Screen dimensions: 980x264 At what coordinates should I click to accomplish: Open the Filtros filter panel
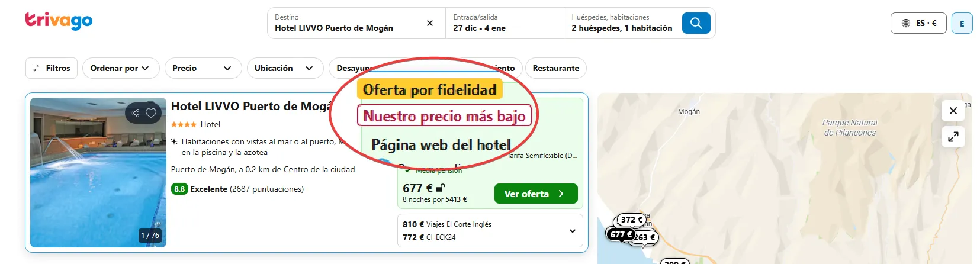point(52,68)
